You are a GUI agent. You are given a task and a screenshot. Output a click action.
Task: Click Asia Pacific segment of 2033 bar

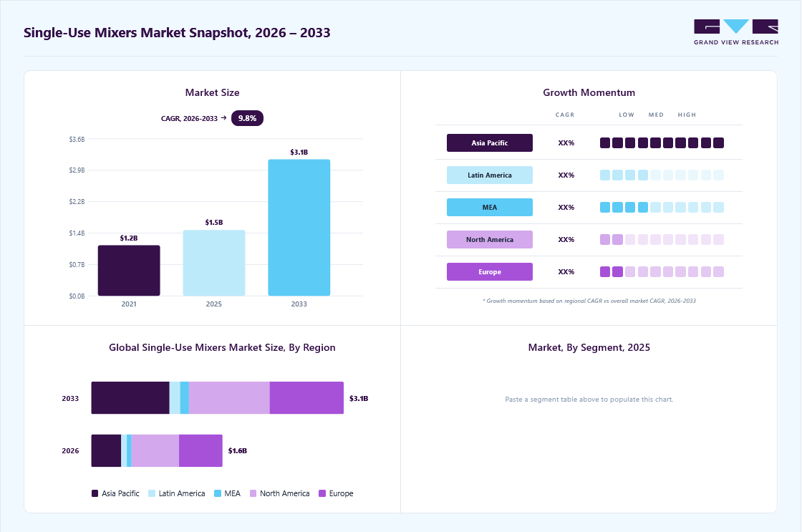(x=130, y=398)
